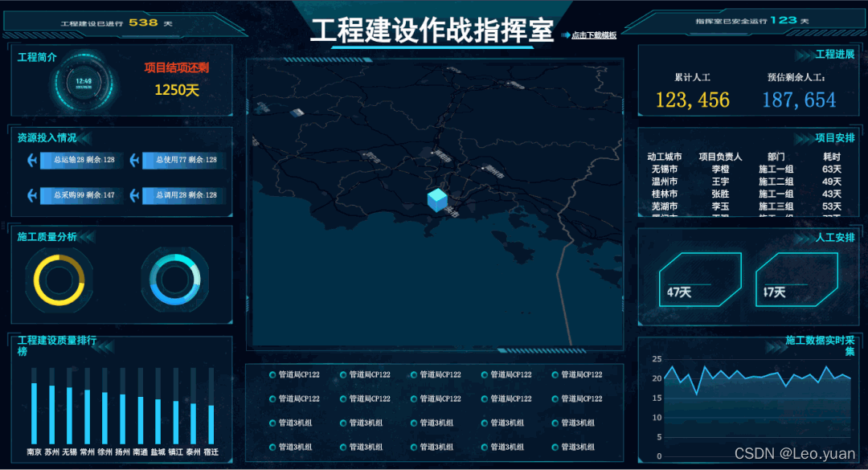Click the 47天 card in 人工安排
This screenshot has width=868, height=470.
point(700,280)
